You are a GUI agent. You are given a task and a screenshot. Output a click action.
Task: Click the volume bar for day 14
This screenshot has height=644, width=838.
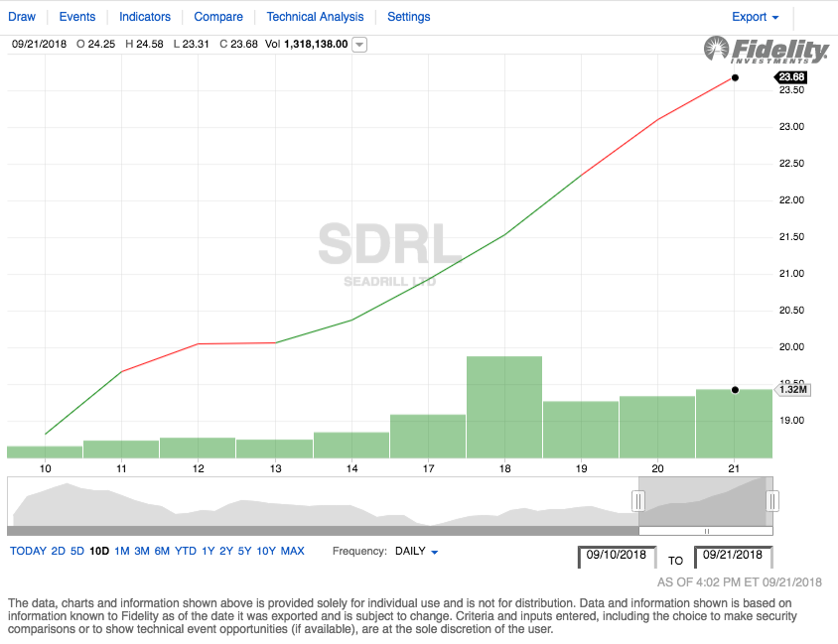(x=351, y=446)
